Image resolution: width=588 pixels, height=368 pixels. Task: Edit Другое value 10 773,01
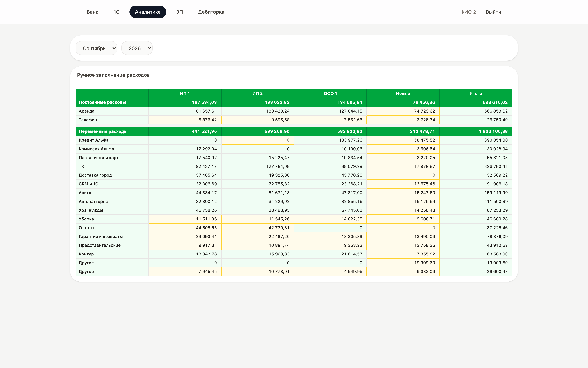click(x=258, y=272)
